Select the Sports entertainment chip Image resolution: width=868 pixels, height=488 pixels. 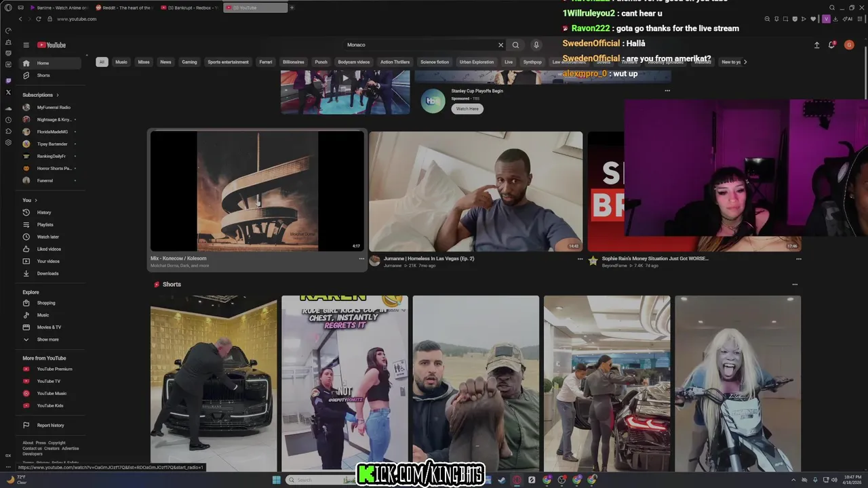[228, 62]
